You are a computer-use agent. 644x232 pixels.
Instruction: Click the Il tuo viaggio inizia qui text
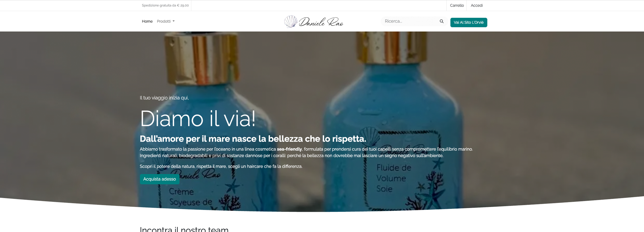(x=164, y=98)
